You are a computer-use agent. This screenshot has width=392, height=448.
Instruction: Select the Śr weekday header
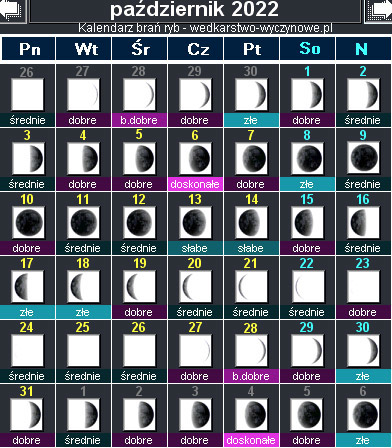pos(140,49)
